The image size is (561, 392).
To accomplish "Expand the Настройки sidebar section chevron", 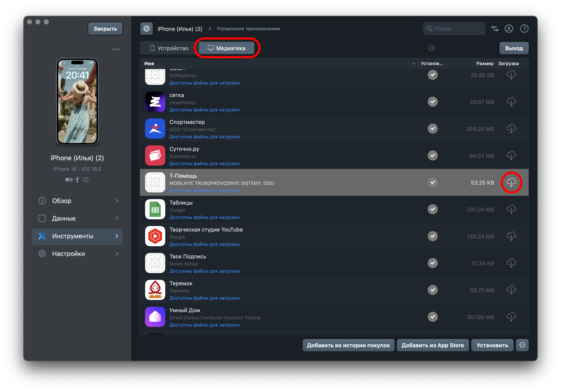I will click(117, 254).
